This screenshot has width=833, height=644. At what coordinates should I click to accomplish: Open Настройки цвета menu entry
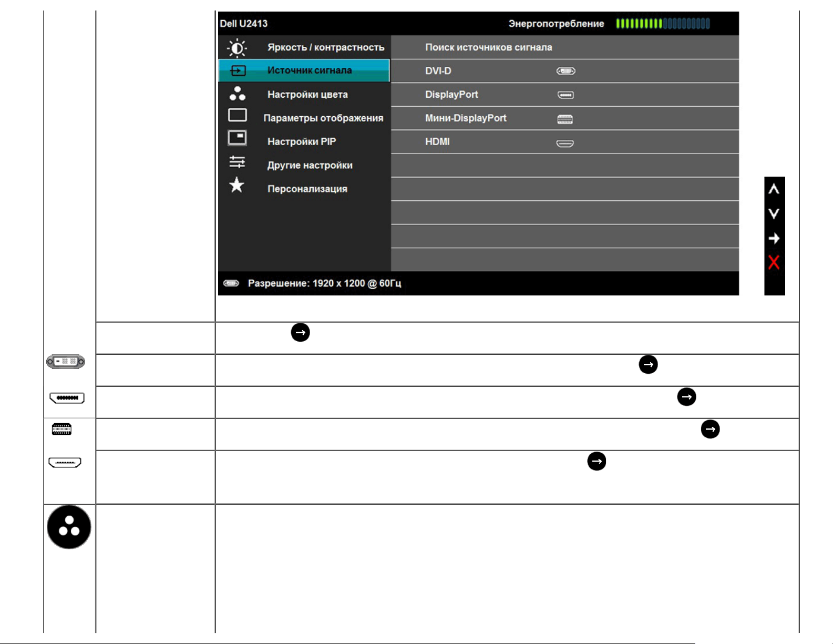point(307,95)
